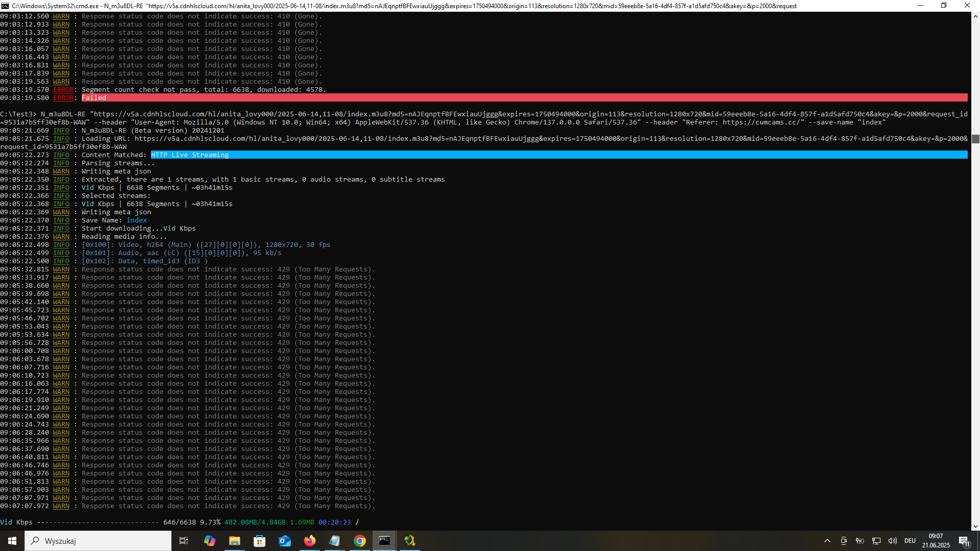Image resolution: width=980 pixels, height=551 pixels.
Task: Switch to the Google Chrome window
Action: (x=359, y=541)
